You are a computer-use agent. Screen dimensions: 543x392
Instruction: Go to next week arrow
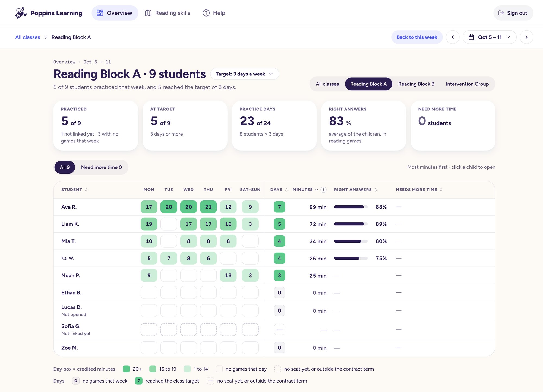pos(526,37)
